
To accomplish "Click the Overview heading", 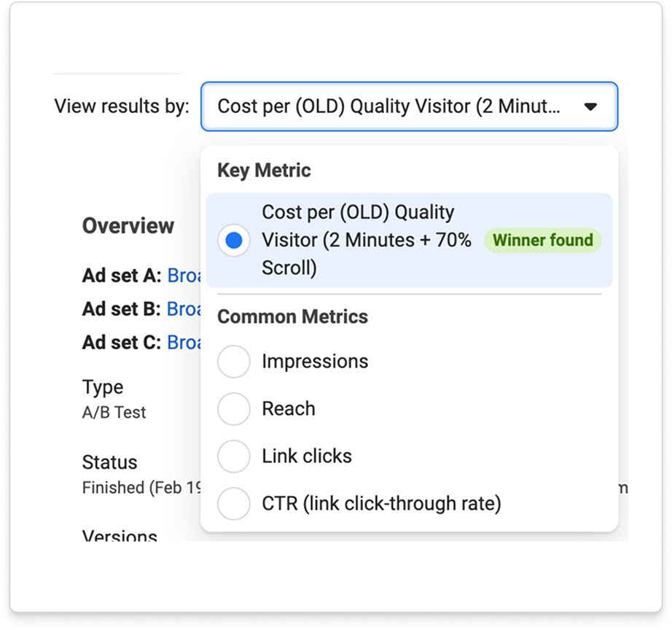I will point(128,226).
